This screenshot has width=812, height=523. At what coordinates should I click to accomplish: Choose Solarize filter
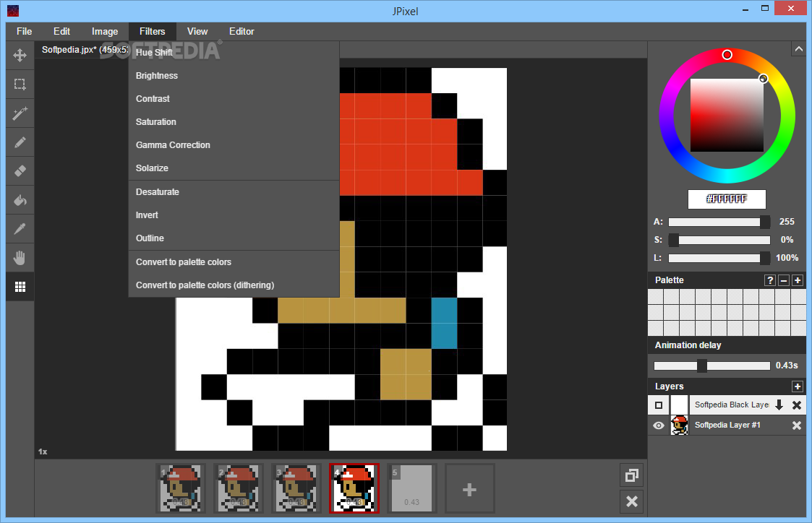[x=234, y=168]
